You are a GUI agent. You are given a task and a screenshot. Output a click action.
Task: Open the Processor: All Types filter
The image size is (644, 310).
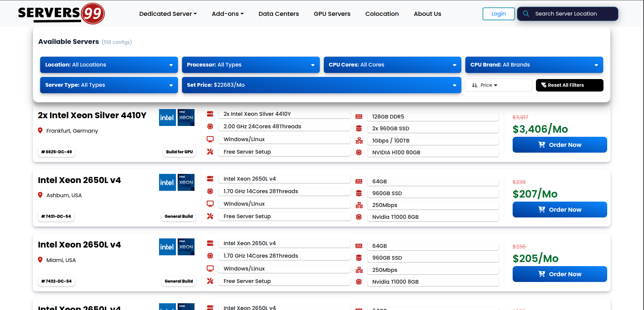coord(251,65)
